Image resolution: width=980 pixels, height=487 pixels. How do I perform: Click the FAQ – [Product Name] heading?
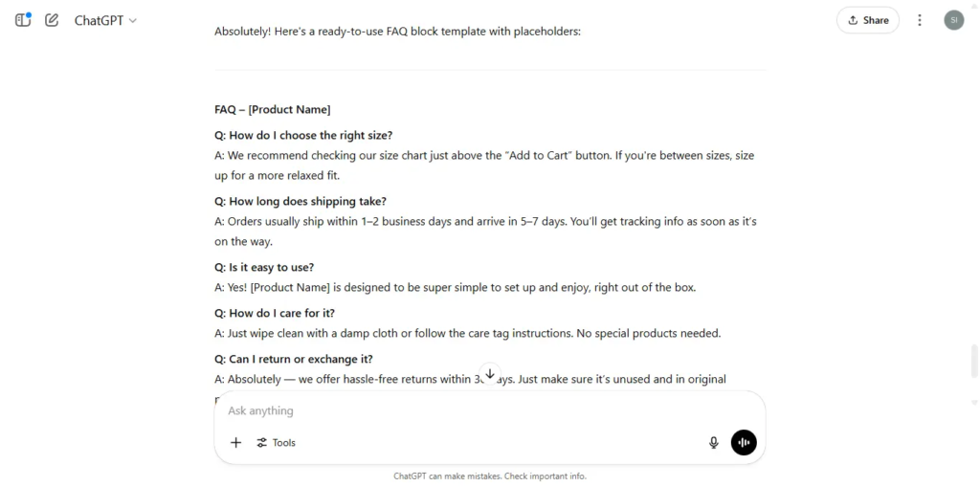click(273, 109)
